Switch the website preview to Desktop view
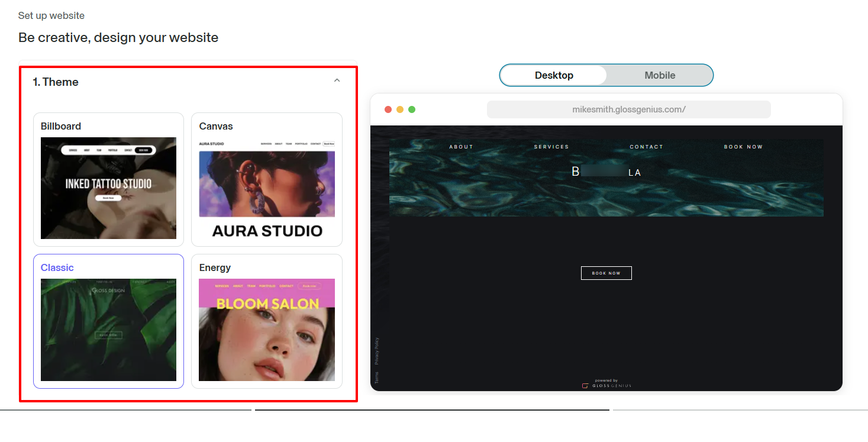This screenshot has height=442, width=868. coord(554,75)
